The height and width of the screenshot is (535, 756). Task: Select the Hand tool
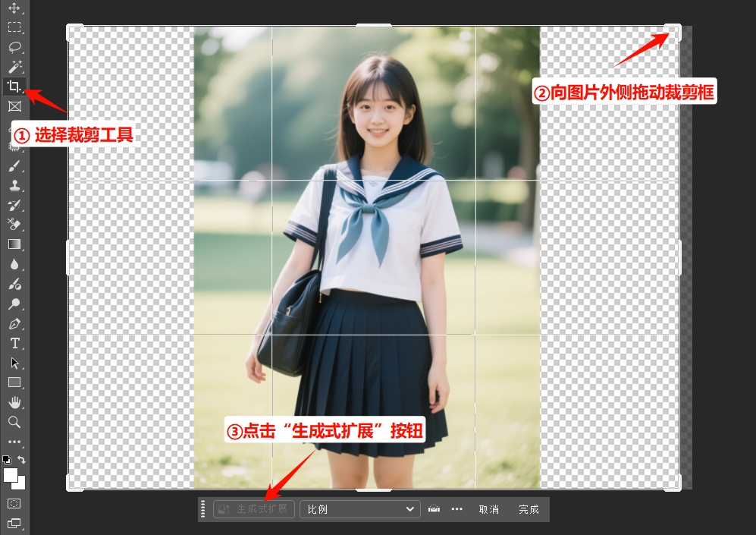14,402
